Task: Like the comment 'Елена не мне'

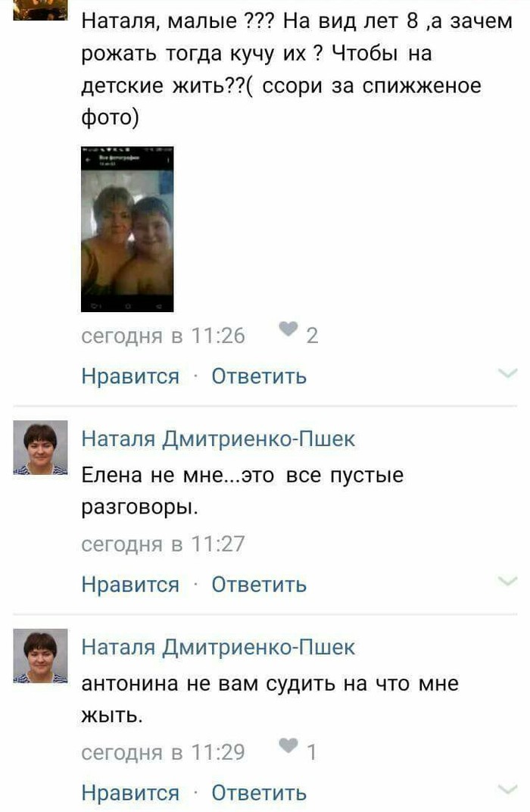Action: (130, 585)
